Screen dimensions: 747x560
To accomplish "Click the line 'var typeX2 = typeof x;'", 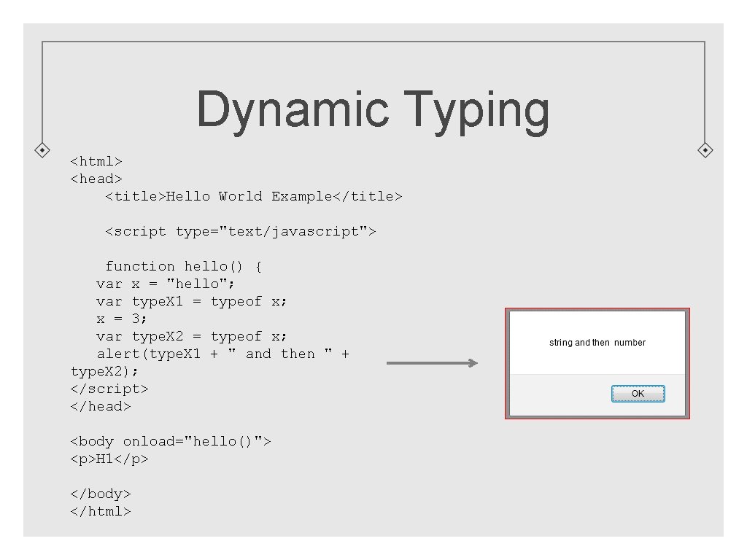I will coord(192,337).
